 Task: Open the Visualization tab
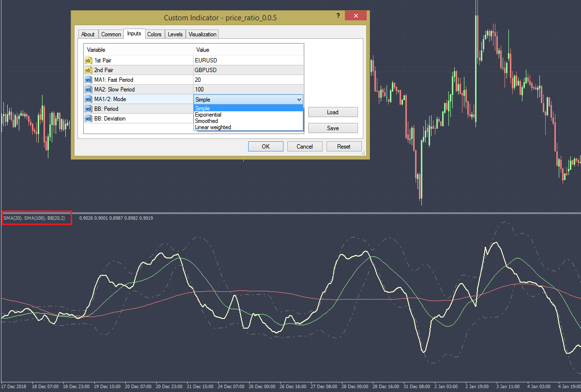[203, 34]
